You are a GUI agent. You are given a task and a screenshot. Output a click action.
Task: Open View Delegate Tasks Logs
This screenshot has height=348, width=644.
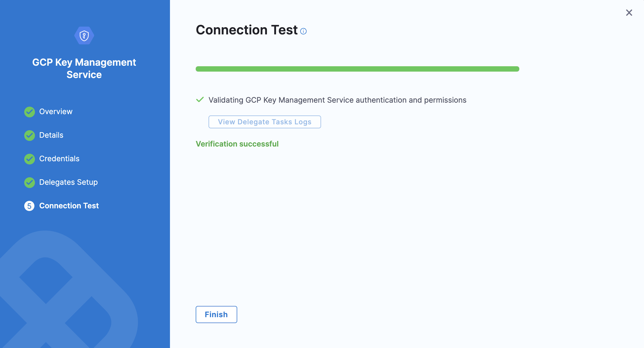(x=264, y=122)
